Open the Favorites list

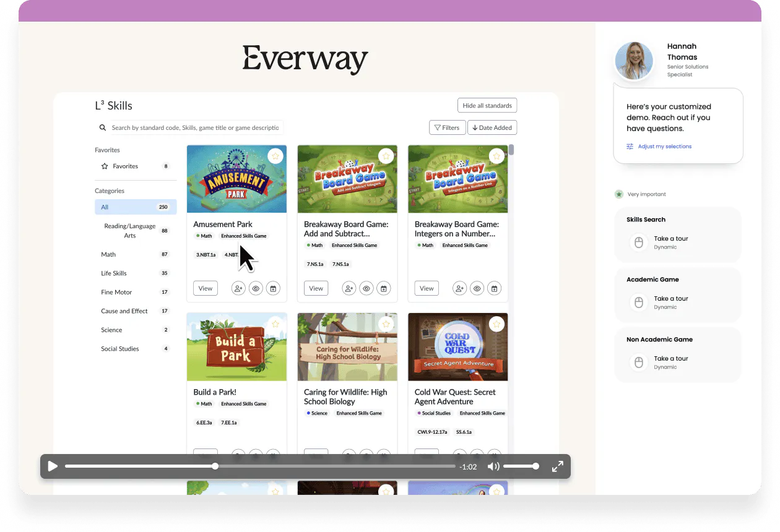click(x=136, y=166)
